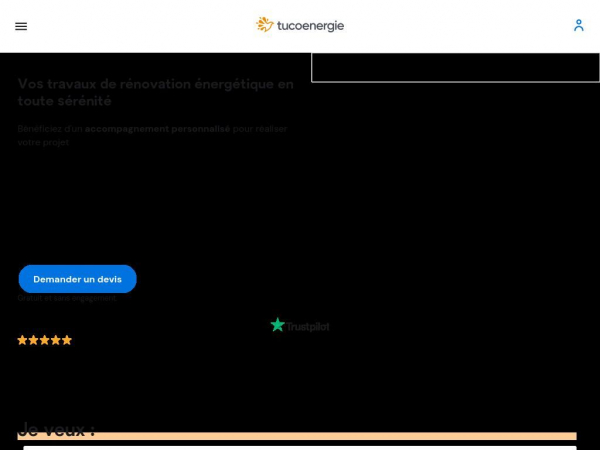Open the user account icon
600x450 pixels.
tap(579, 26)
